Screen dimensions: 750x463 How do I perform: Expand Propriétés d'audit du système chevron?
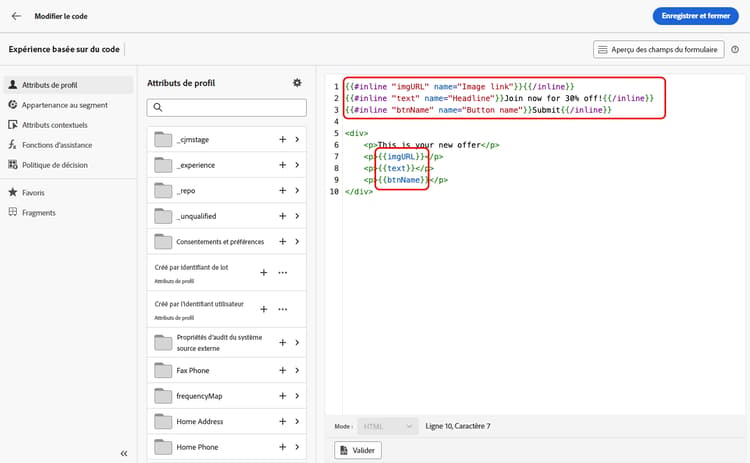[x=297, y=342]
